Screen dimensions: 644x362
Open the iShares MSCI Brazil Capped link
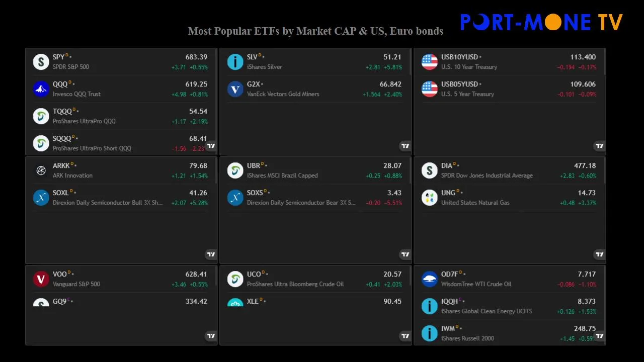click(282, 175)
